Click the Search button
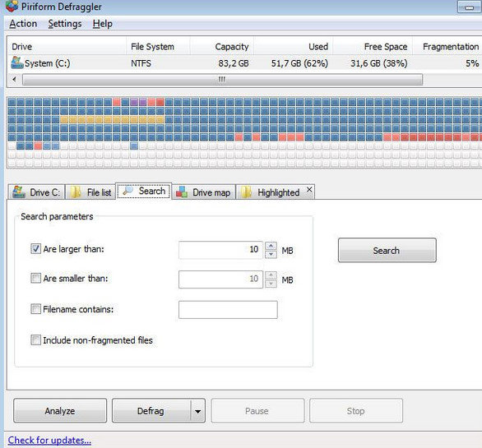482x448 pixels. 387,250
